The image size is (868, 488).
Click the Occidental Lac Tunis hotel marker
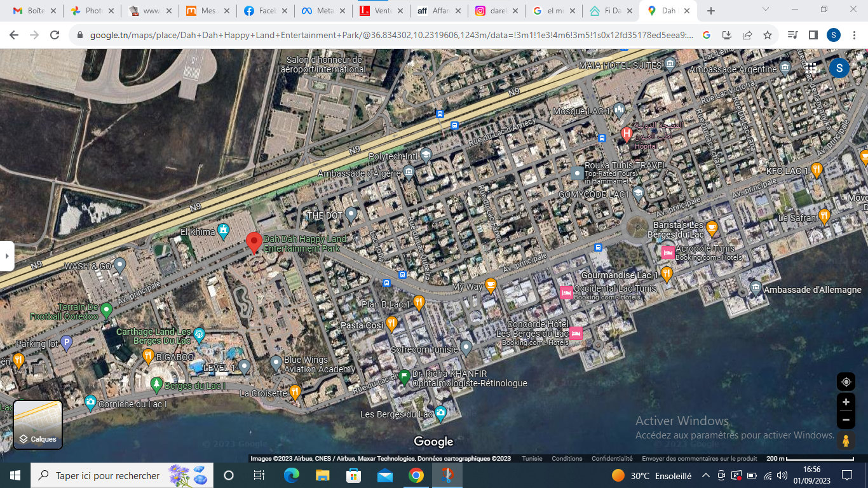[566, 292]
